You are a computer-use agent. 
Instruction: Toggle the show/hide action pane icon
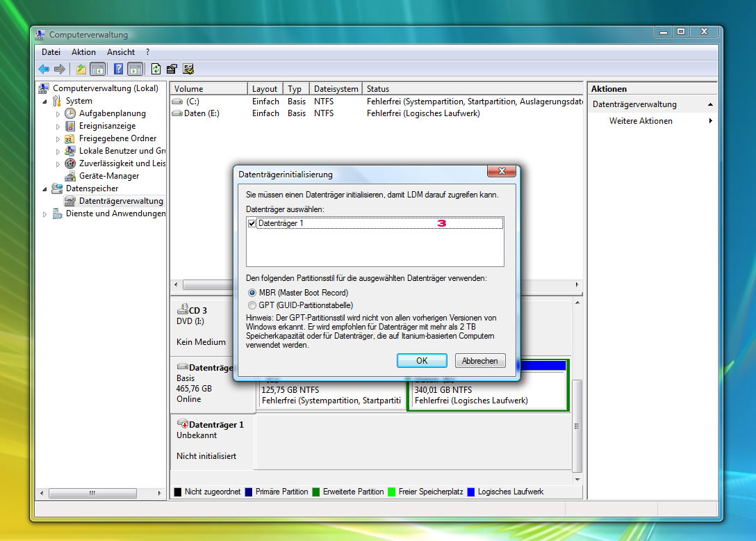[x=135, y=69]
